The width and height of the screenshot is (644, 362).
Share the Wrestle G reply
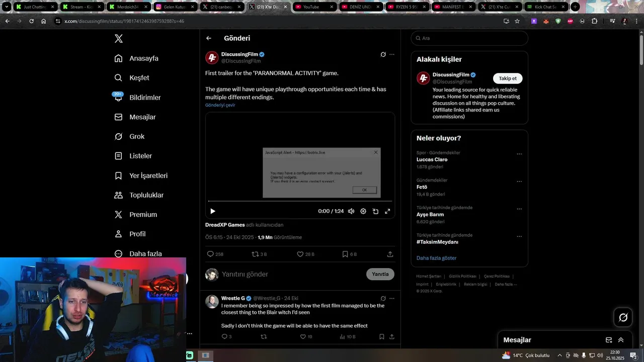click(x=392, y=337)
